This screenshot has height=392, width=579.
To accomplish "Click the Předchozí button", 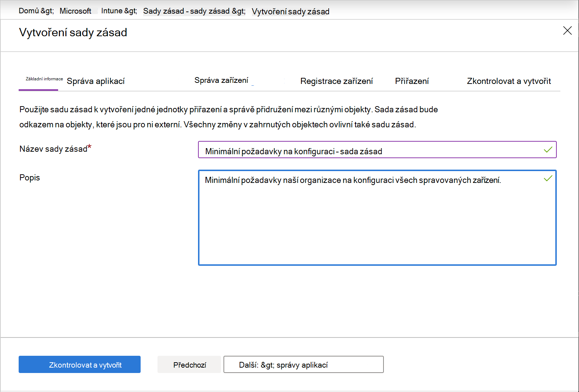I will click(x=189, y=364).
